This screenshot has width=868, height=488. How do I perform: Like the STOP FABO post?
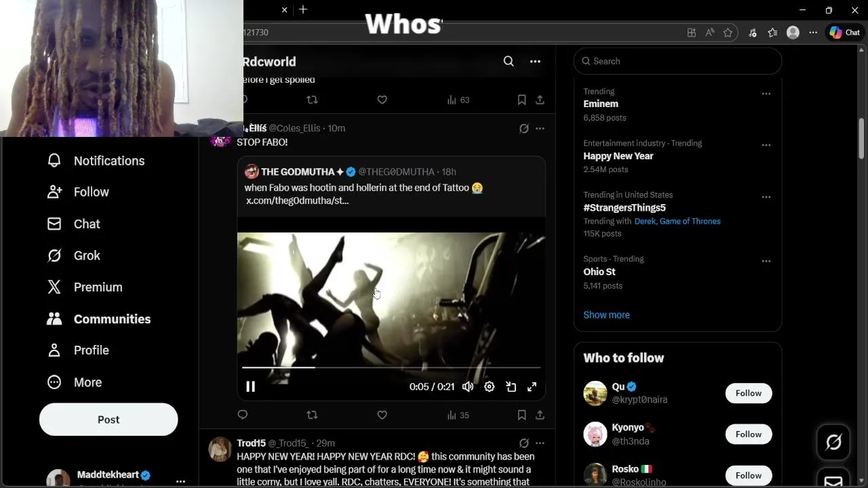coord(382,415)
